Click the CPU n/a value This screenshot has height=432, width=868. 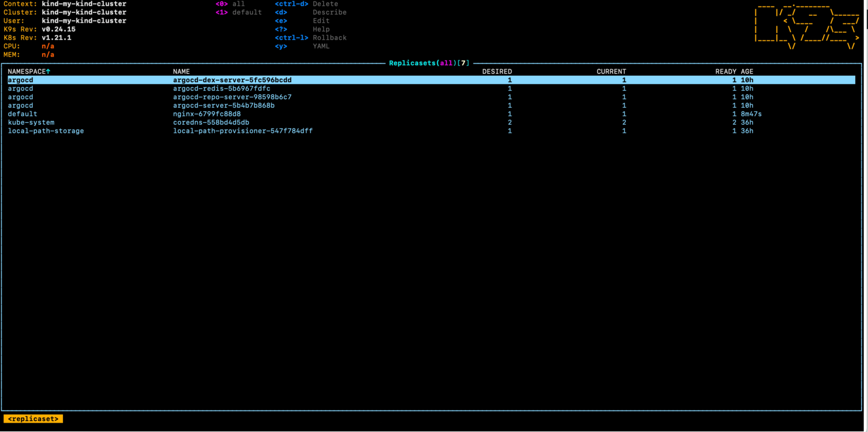coord(48,46)
